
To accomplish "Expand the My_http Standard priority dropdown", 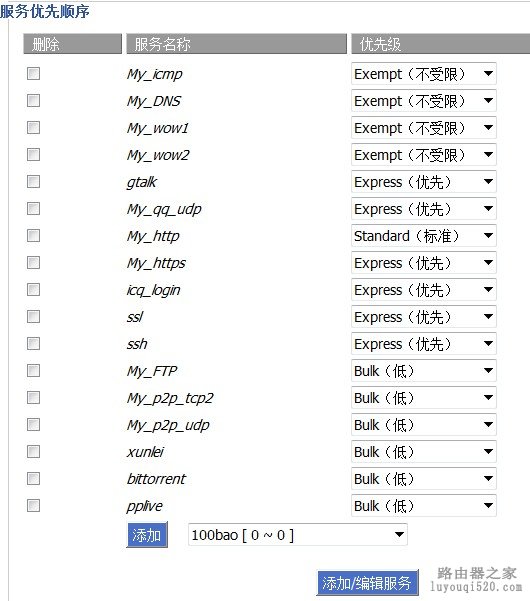I will point(423,235).
